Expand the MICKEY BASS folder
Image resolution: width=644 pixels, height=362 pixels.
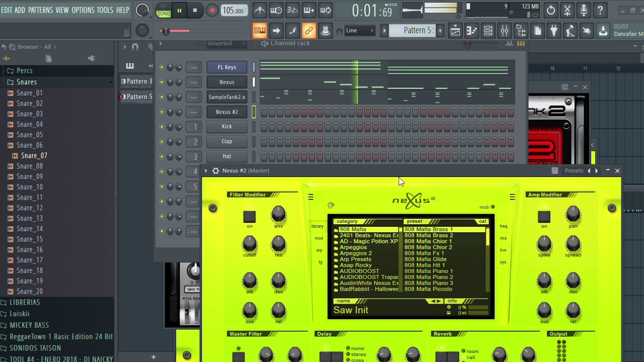pos(29,325)
